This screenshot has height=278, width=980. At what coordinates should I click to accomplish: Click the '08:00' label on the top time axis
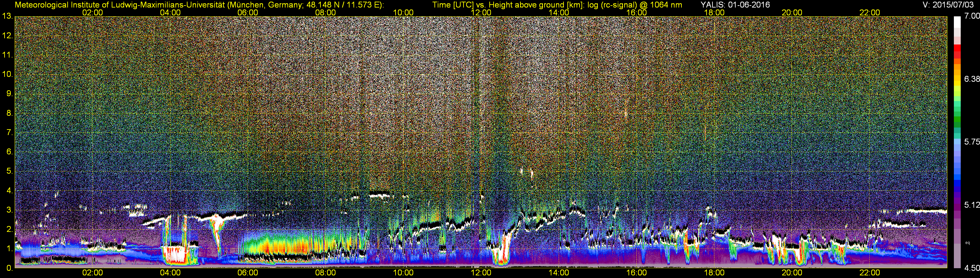point(326,12)
